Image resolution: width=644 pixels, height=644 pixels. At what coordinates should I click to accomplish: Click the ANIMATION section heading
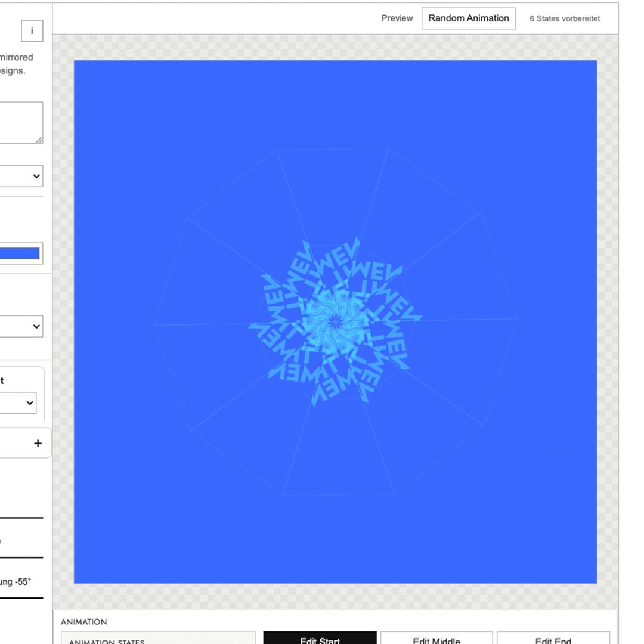pos(84,622)
